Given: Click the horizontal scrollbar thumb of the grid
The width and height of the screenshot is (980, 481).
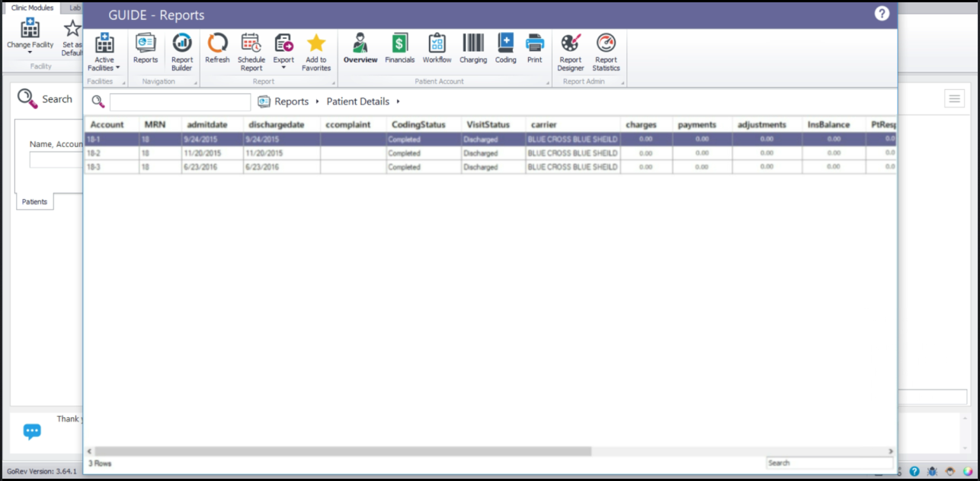Looking at the screenshot, I should [343, 451].
